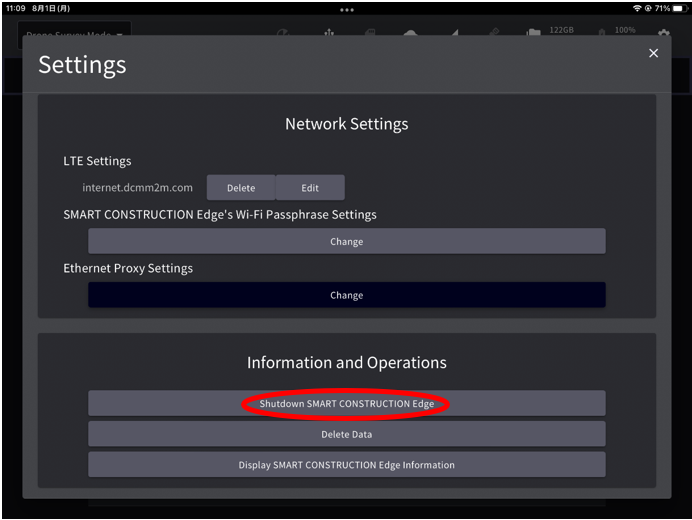Screen dimensions: 692x520
Task: Edit the LTE setting internet.dcmm2m.com
Action: (x=310, y=188)
